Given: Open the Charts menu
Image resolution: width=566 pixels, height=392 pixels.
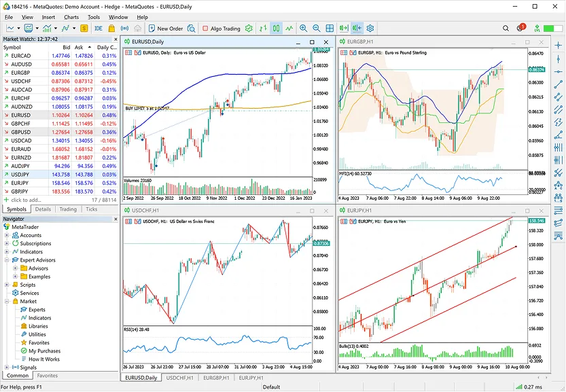Looking at the screenshot, I should click(71, 17).
